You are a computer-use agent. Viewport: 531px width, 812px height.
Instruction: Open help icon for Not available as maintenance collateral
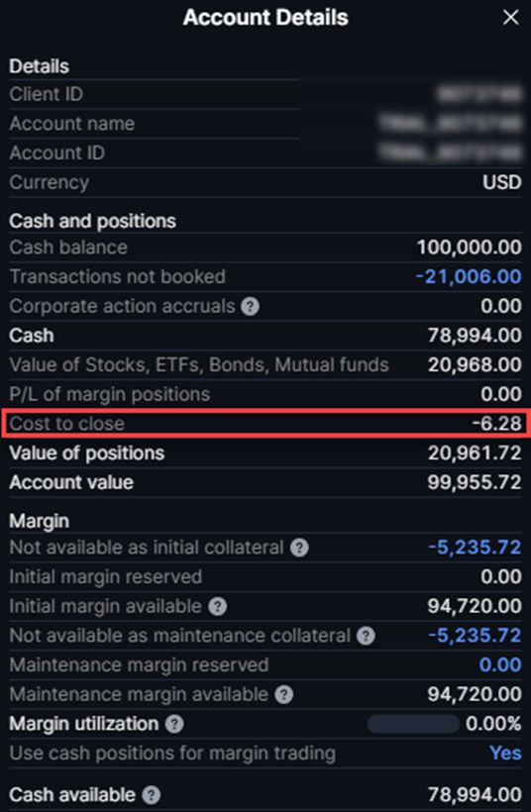click(x=366, y=636)
